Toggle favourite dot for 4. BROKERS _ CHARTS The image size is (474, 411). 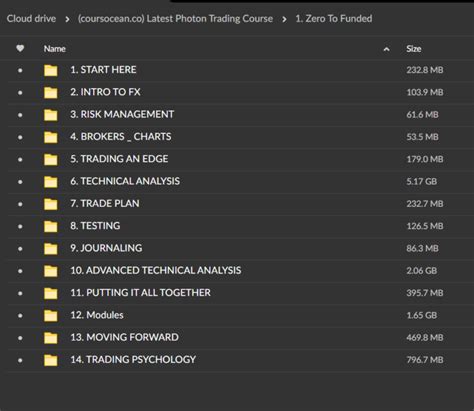[20, 137]
